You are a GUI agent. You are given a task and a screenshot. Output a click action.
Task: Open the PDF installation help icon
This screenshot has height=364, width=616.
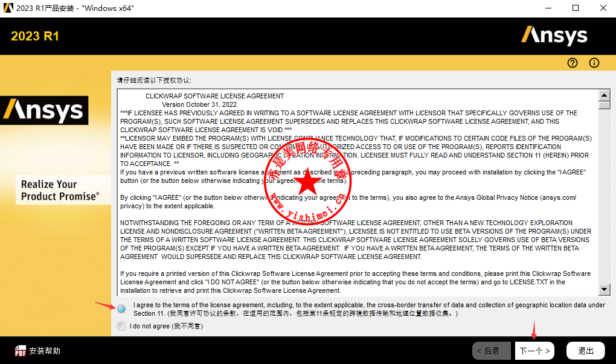click(x=21, y=351)
